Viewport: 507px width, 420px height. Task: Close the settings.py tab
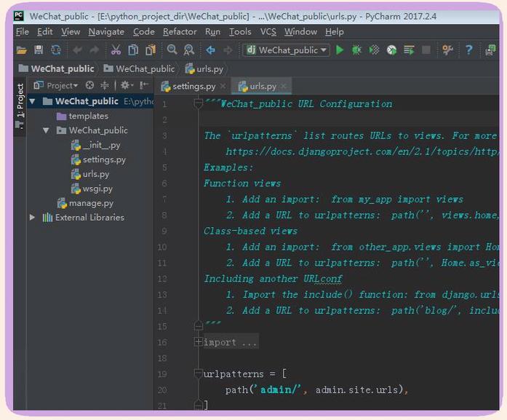[223, 86]
